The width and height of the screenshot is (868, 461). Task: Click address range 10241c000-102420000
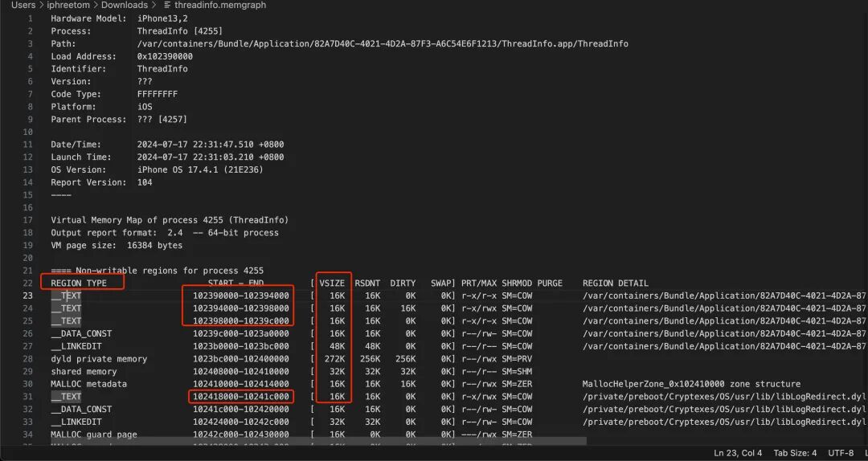point(241,410)
